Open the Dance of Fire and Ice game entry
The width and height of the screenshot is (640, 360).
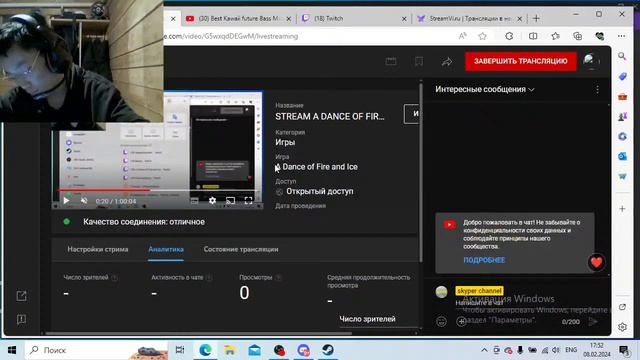(x=316, y=167)
